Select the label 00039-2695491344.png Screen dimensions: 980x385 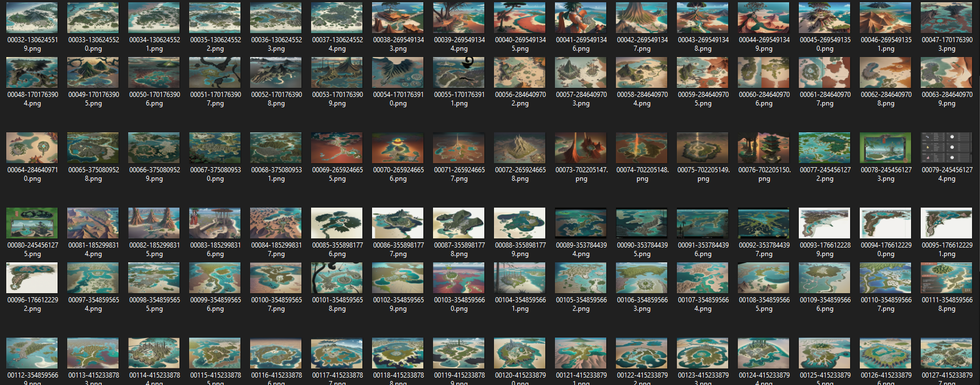point(459,44)
